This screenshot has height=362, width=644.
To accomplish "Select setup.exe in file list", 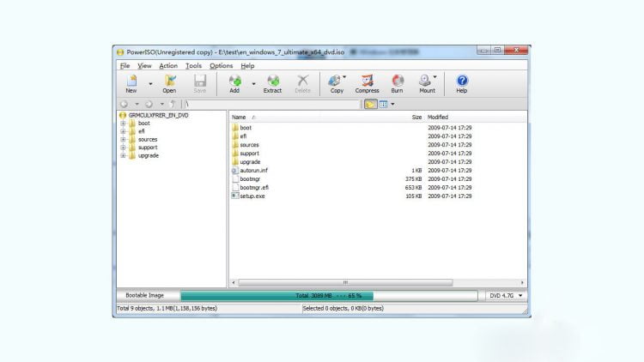I will 252,196.
